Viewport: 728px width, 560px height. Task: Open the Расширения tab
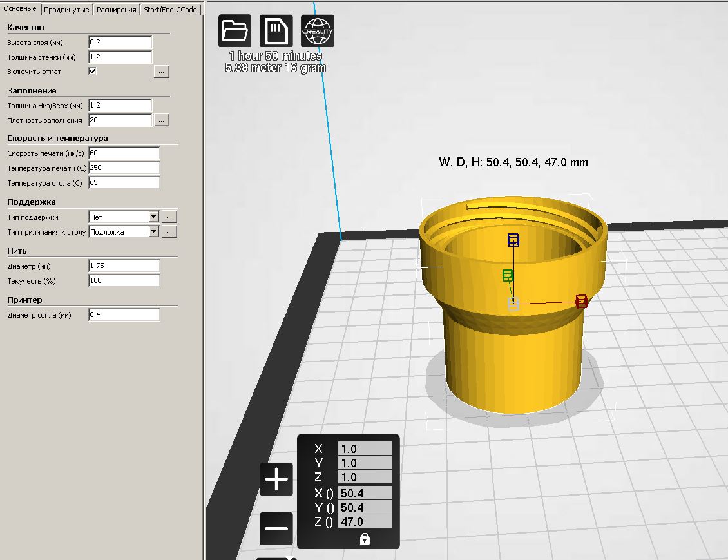(116, 10)
